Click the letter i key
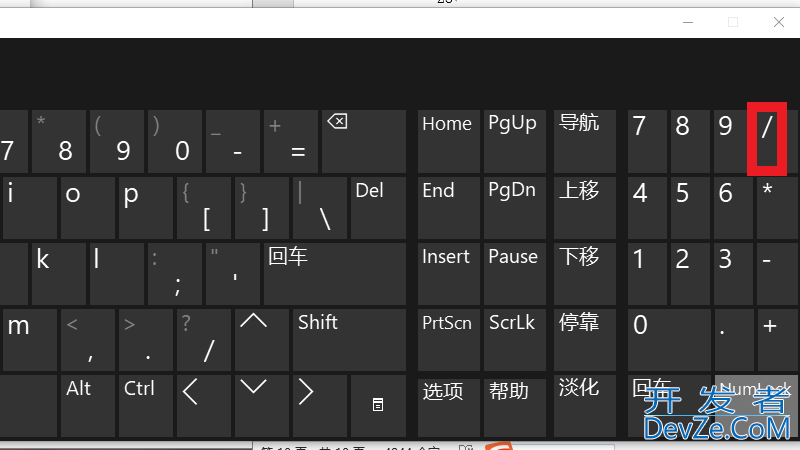Image resolution: width=800 pixels, height=450 pixels. tap(30, 208)
